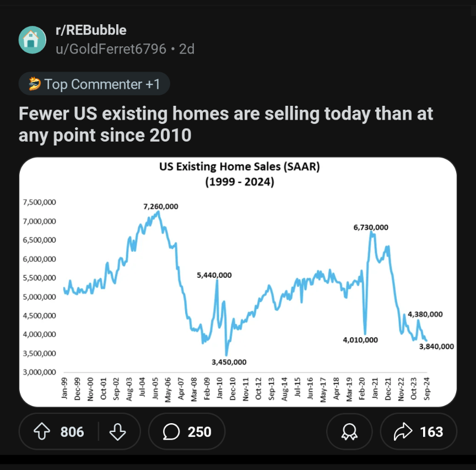Click the Top Commenter flair emoji icon

35,84
